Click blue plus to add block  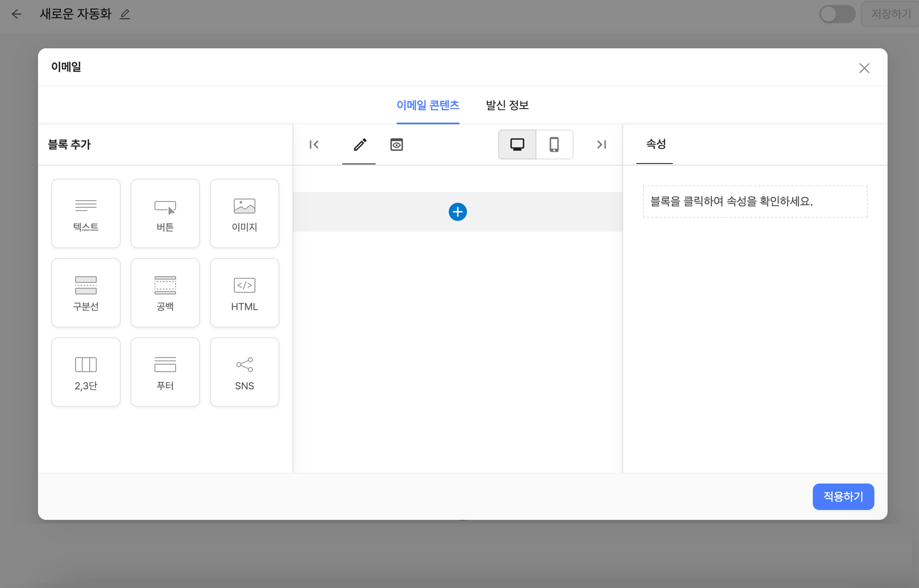[x=457, y=212]
